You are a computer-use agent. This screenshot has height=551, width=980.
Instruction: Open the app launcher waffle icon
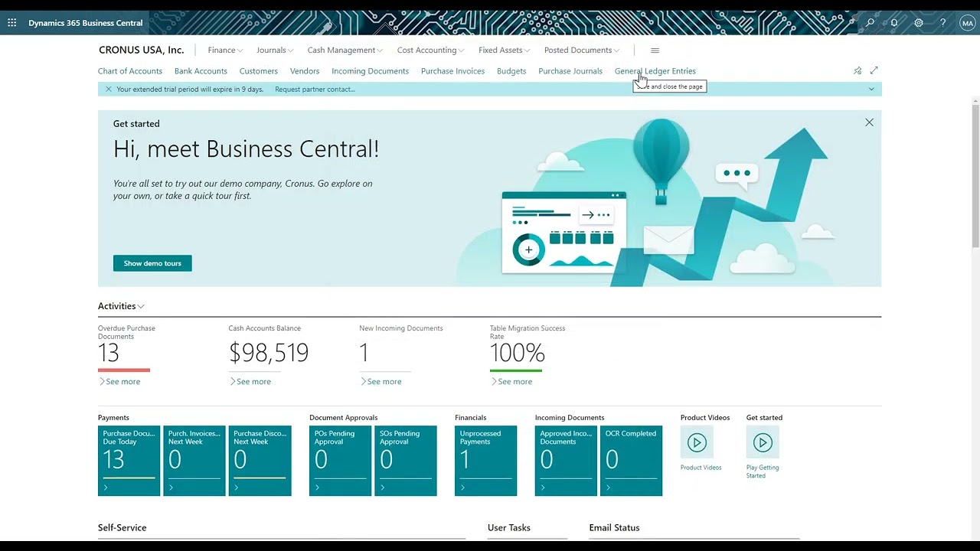pos(11,23)
